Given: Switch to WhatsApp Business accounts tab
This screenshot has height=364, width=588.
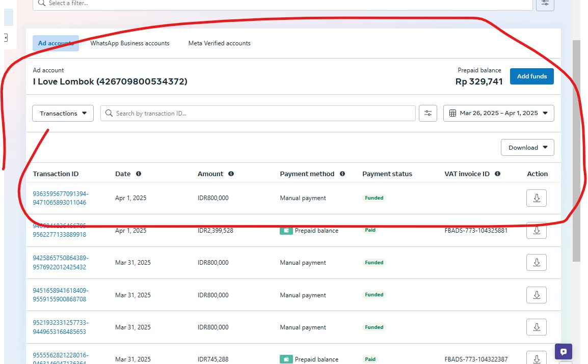Looking at the screenshot, I should [130, 43].
